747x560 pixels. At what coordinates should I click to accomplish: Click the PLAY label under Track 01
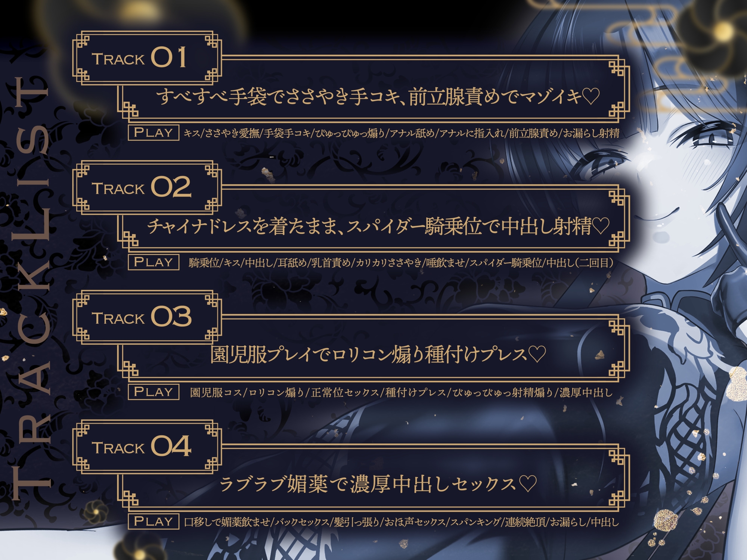pyautogui.click(x=154, y=133)
